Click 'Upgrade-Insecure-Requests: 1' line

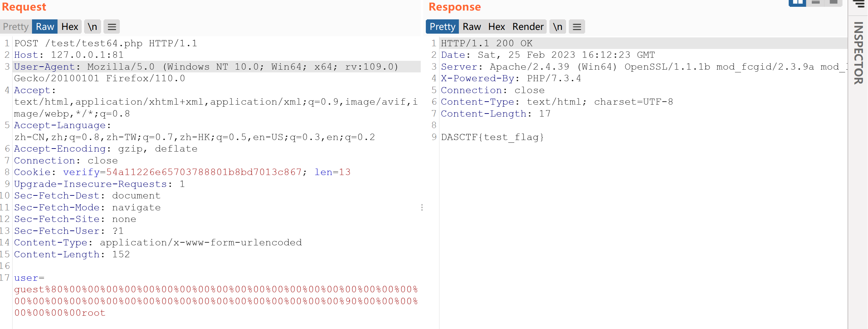(99, 184)
